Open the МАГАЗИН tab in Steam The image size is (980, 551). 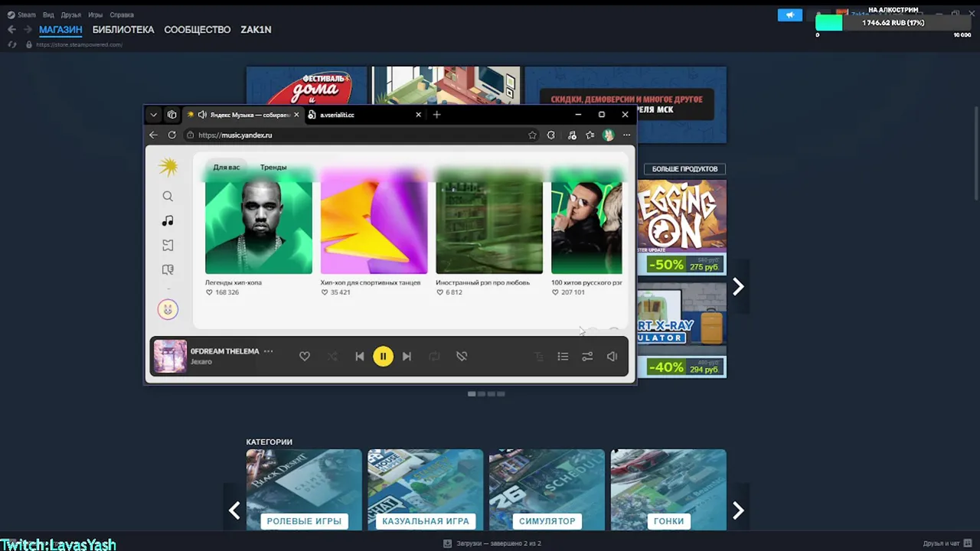coord(60,30)
